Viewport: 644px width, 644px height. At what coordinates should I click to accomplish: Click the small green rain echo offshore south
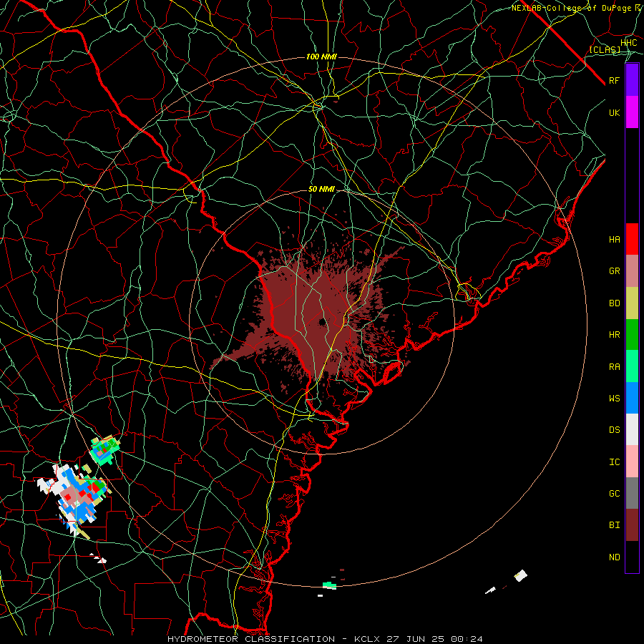point(329,585)
